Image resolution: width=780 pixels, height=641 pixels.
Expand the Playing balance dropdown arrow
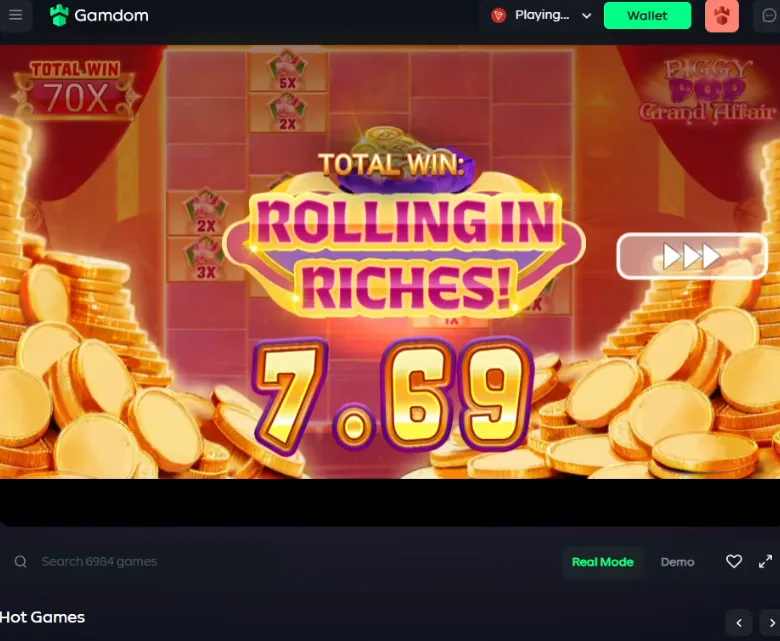point(586,16)
